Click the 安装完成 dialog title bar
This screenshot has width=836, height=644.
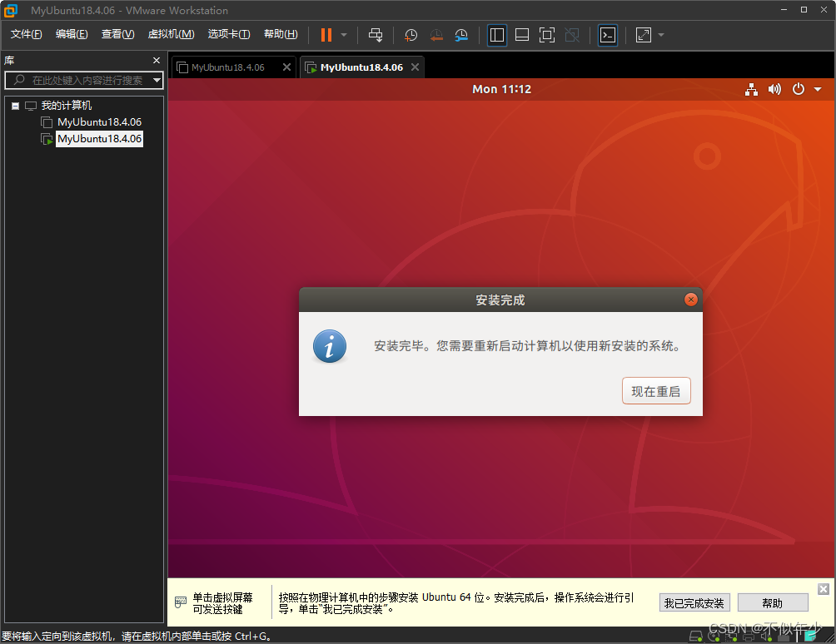click(x=500, y=300)
